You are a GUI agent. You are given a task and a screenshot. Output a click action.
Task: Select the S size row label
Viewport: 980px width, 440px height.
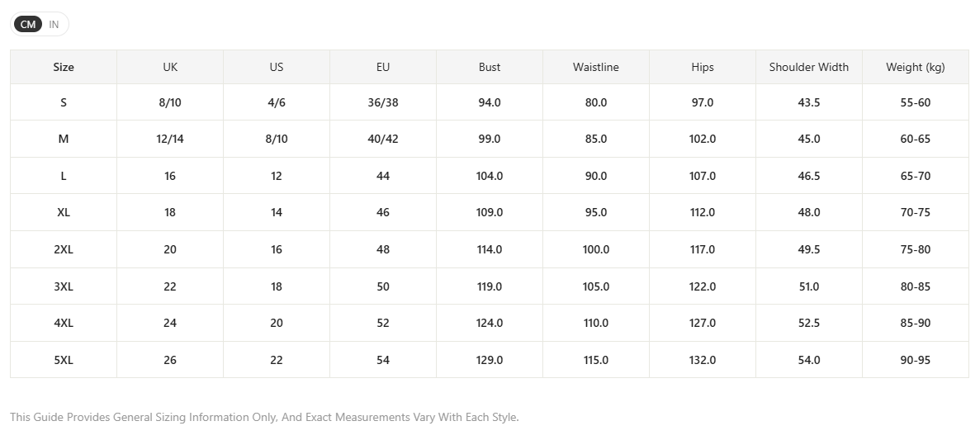[x=64, y=102]
